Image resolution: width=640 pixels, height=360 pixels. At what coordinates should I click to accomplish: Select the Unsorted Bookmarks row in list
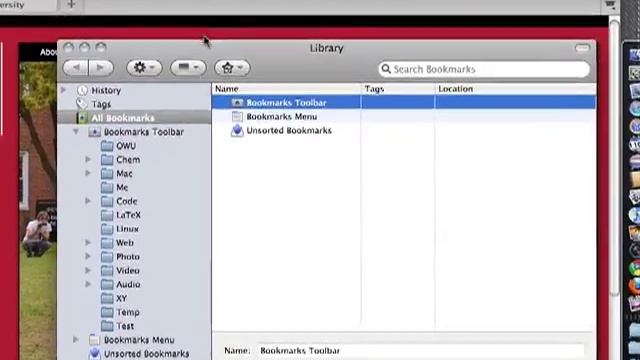coord(404,130)
